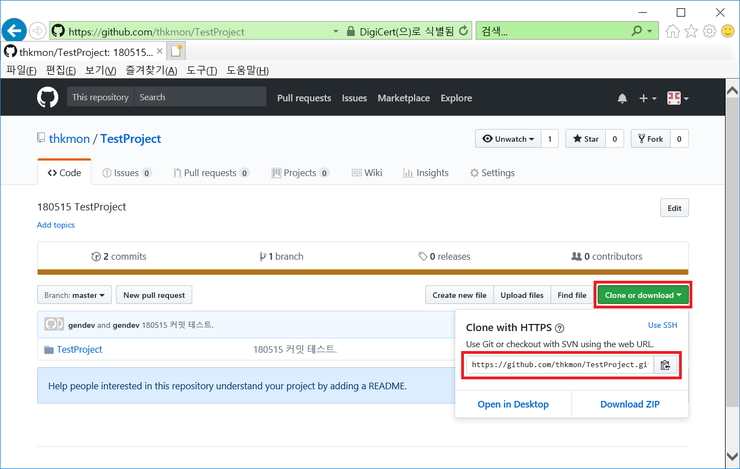Viewport: 740px width, 469px height.
Task: Click browser back arrow button
Action: (16, 31)
